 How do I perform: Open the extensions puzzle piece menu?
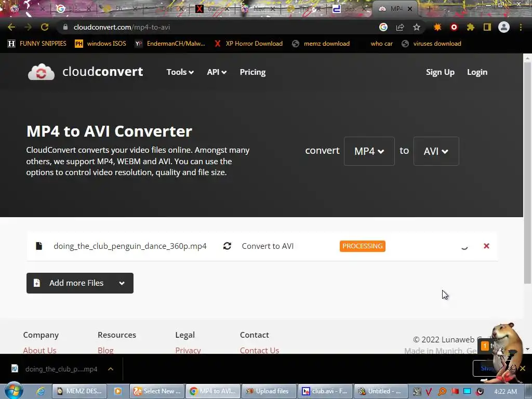pyautogui.click(x=470, y=27)
